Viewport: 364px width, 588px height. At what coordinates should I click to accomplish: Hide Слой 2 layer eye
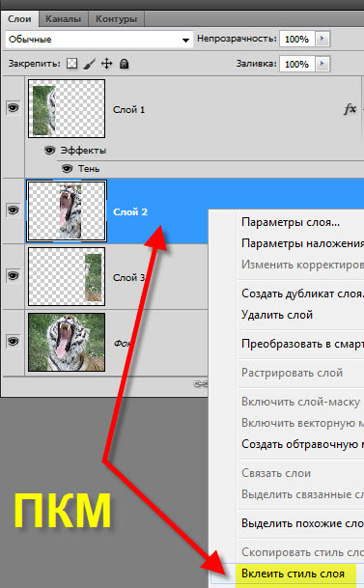[x=14, y=210]
